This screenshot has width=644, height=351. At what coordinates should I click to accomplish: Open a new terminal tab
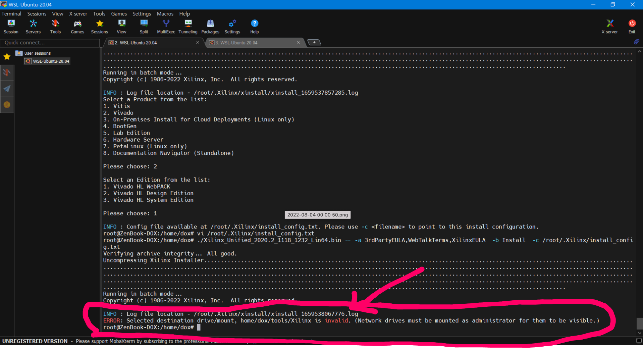(x=314, y=42)
